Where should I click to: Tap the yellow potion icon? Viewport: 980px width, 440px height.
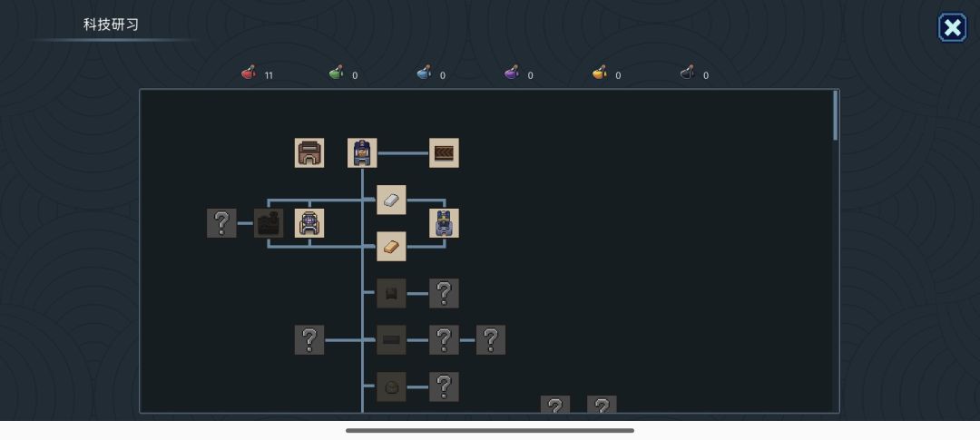pyautogui.click(x=600, y=73)
